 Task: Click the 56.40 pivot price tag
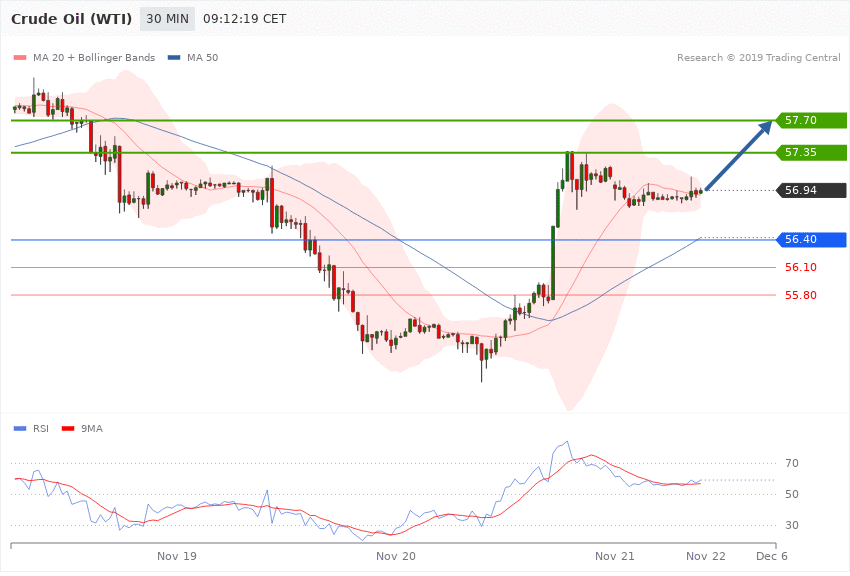812,240
